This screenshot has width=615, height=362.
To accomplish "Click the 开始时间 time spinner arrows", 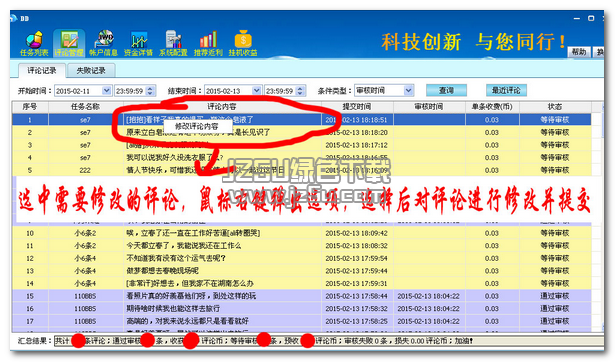I will pos(150,91).
